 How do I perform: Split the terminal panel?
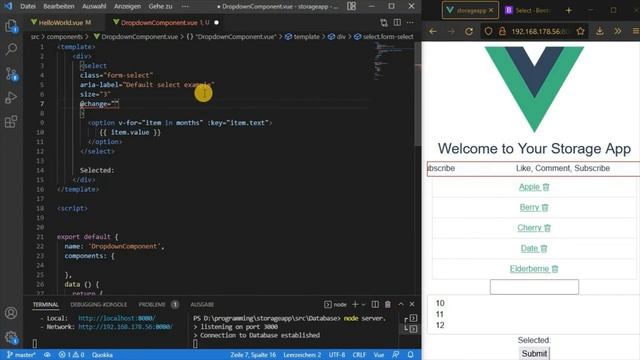click(375, 304)
